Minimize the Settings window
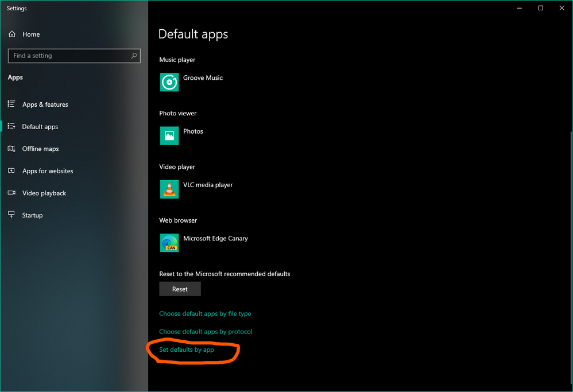The image size is (573, 392). coord(519,8)
